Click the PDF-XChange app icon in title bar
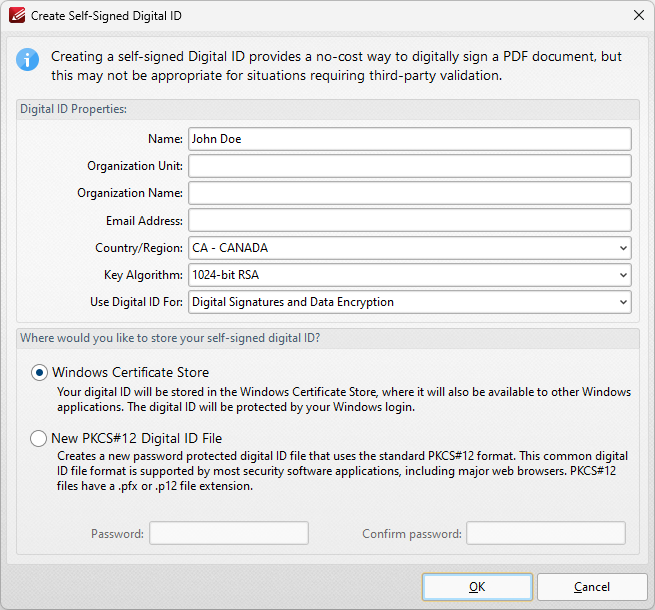Image resolution: width=655 pixels, height=610 pixels. click(17, 15)
